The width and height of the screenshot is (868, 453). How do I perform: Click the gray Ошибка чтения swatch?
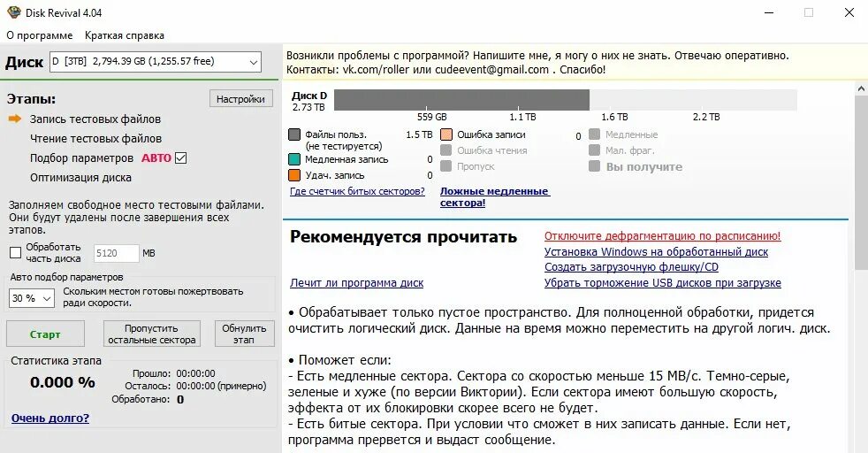[x=446, y=150]
